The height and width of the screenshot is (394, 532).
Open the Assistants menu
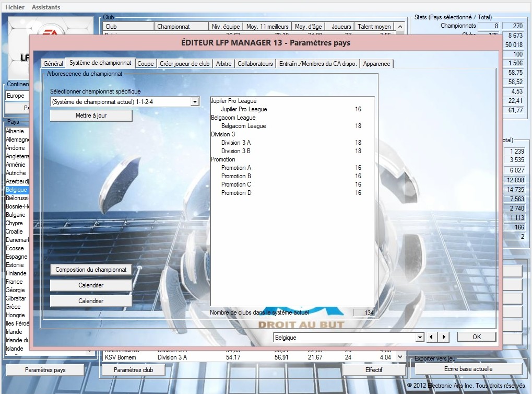[x=46, y=7]
